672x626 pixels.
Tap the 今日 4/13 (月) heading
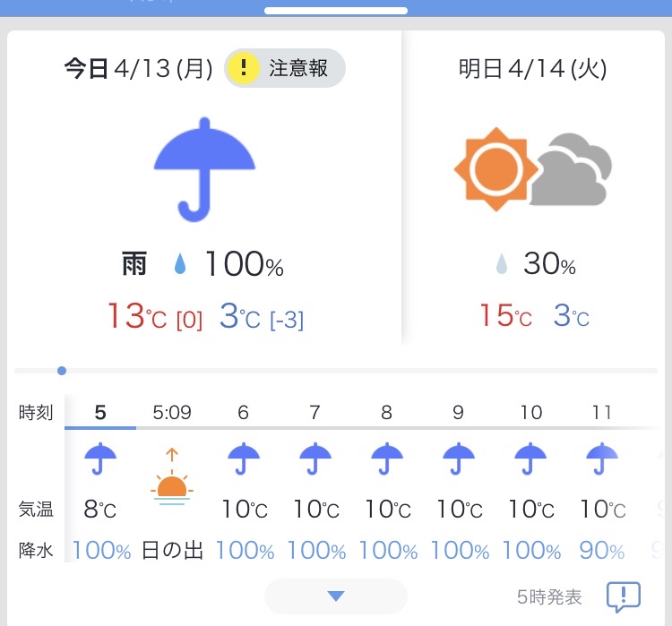(x=138, y=69)
